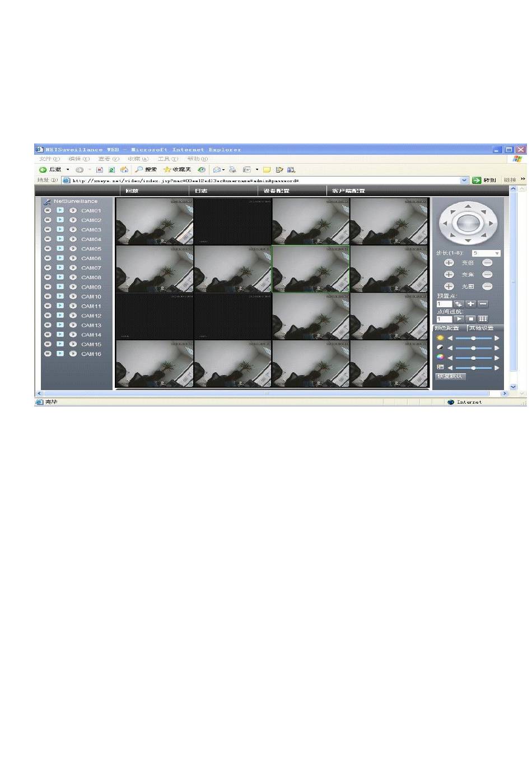This screenshot has height=783, width=532.
Task: Click the 转到 go button
Action: (x=484, y=180)
